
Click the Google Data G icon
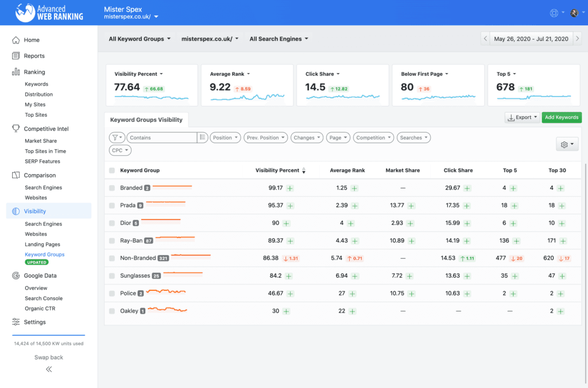click(16, 276)
